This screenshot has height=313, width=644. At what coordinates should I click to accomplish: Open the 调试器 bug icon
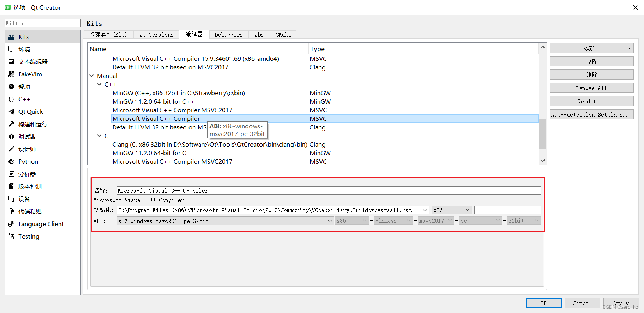(11, 136)
